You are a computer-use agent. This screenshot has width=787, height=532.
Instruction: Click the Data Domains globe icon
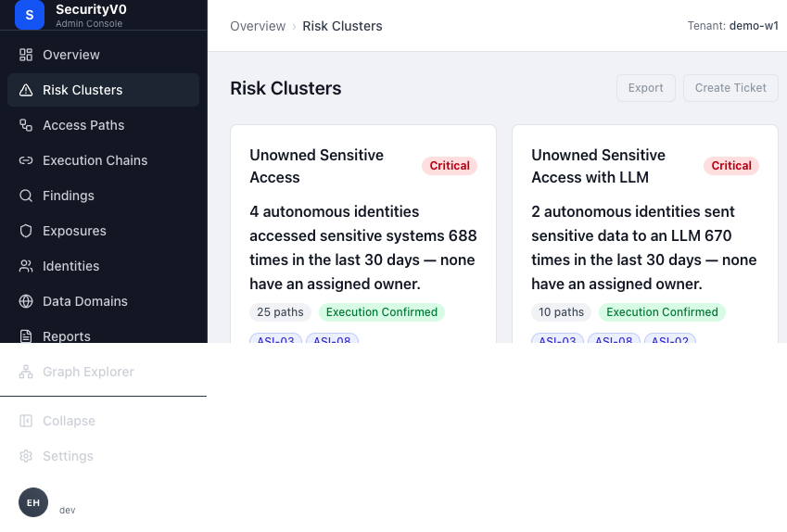pyautogui.click(x=26, y=301)
